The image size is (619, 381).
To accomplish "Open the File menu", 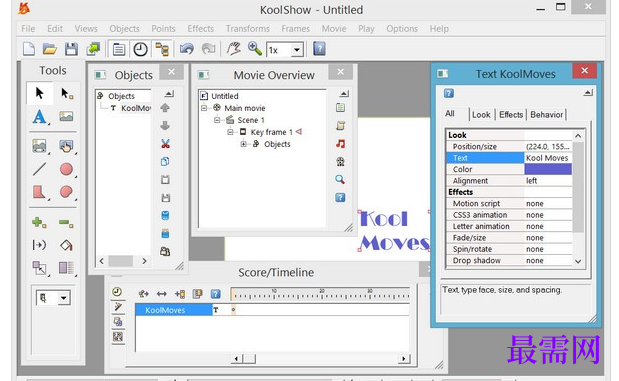I will click(x=28, y=29).
